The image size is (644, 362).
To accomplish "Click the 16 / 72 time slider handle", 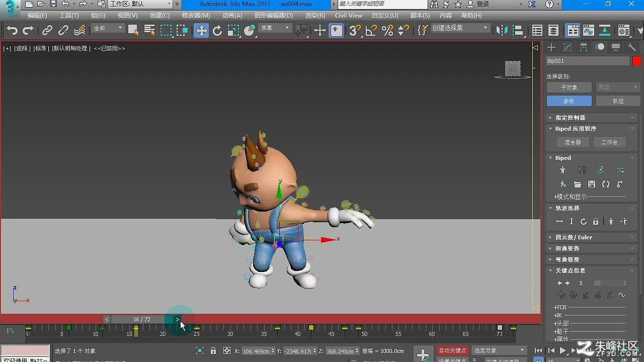I will (x=142, y=319).
